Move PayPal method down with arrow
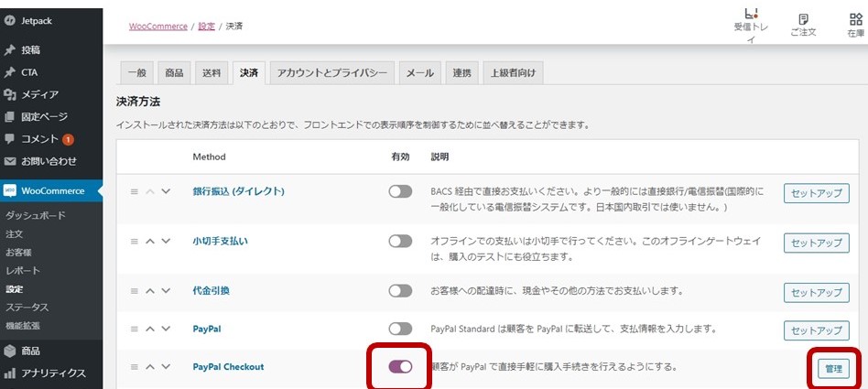 (x=166, y=329)
